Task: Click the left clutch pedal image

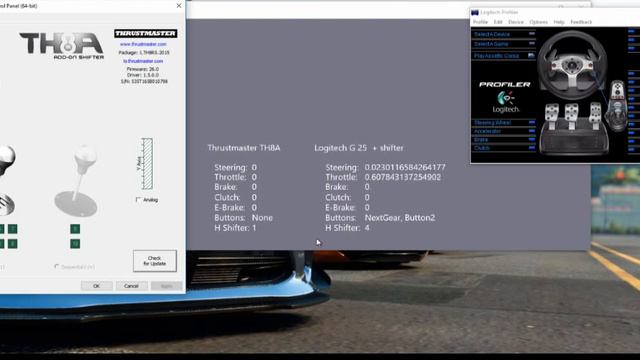Action: tap(552, 116)
